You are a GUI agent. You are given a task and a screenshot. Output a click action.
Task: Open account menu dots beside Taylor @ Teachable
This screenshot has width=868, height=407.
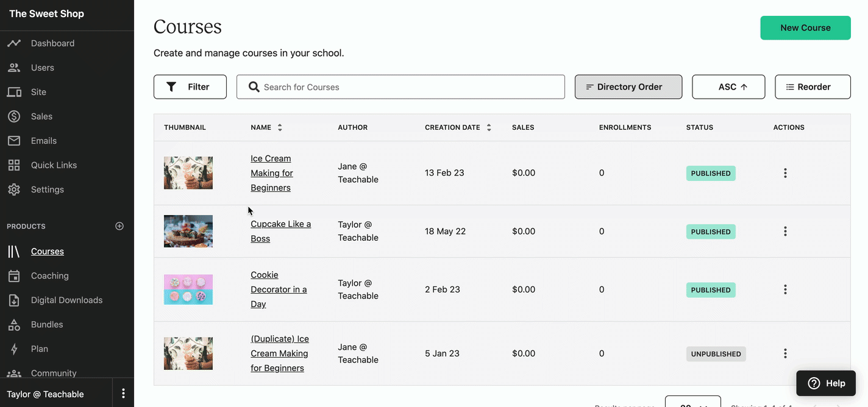tap(123, 394)
